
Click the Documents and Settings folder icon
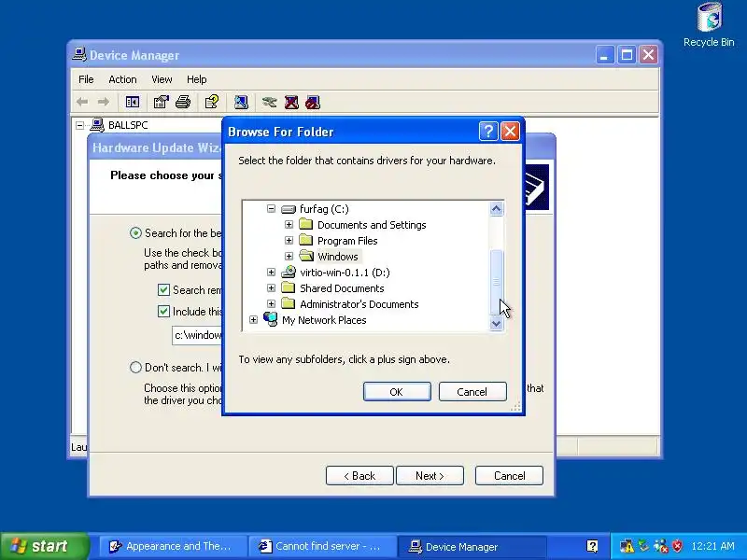pos(306,224)
